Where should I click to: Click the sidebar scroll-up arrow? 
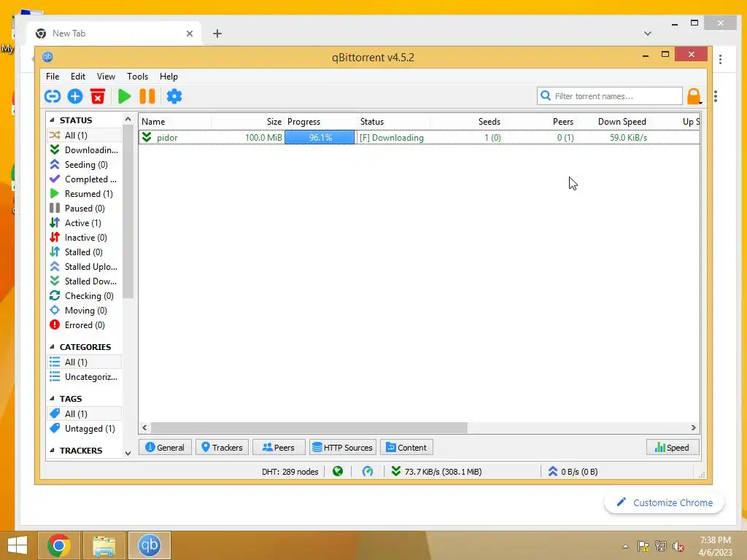[128, 119]
